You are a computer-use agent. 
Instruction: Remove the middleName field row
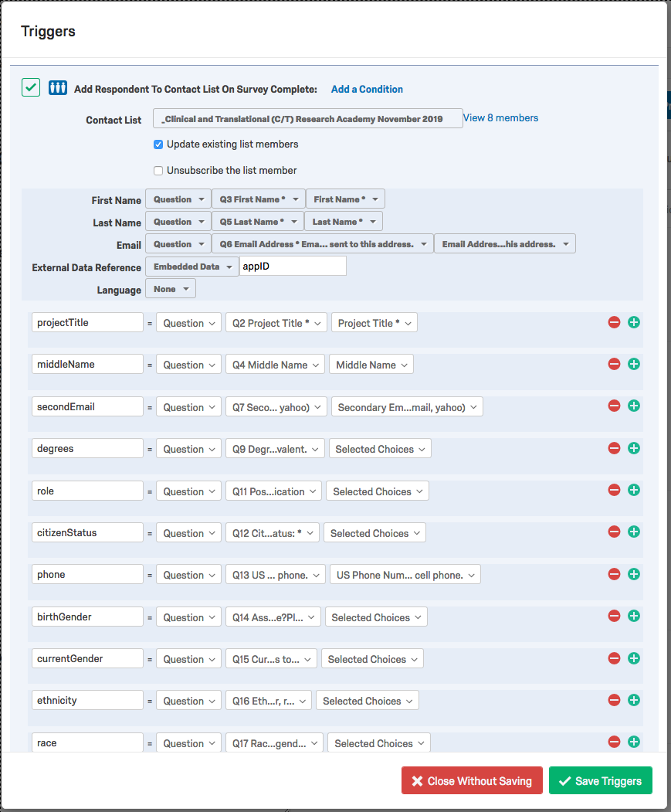point(614,364)
